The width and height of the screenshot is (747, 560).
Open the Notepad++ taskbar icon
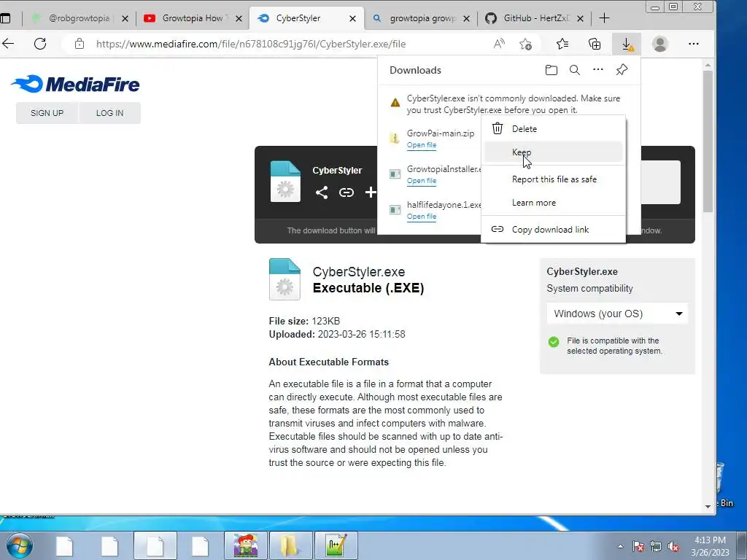click(336, 545)
